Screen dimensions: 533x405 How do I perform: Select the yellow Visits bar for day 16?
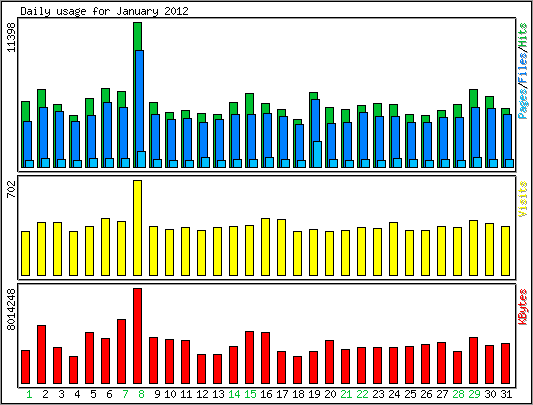coord(265,247)
